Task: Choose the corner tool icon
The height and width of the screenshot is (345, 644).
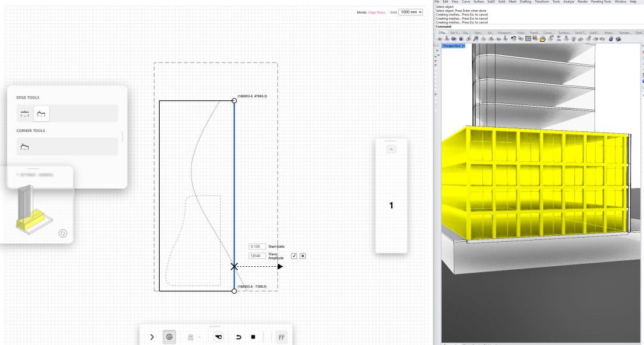Action: 24,146
